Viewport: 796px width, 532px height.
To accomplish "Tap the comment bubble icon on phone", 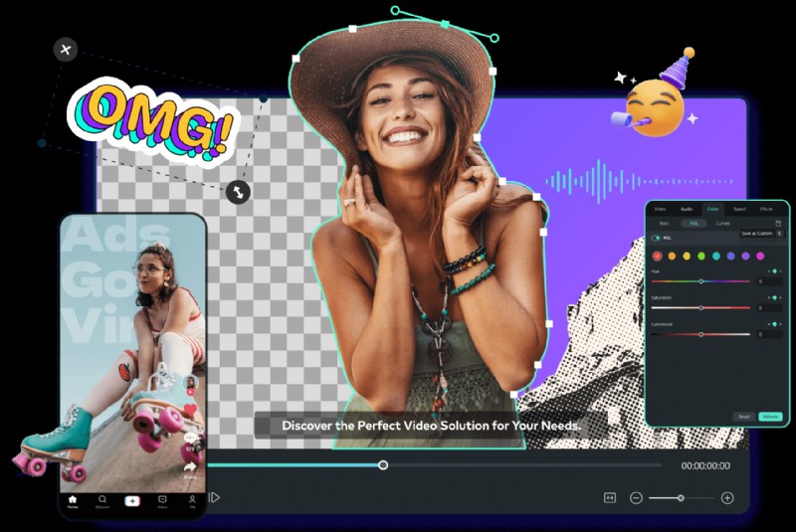I will coord(190,438).
